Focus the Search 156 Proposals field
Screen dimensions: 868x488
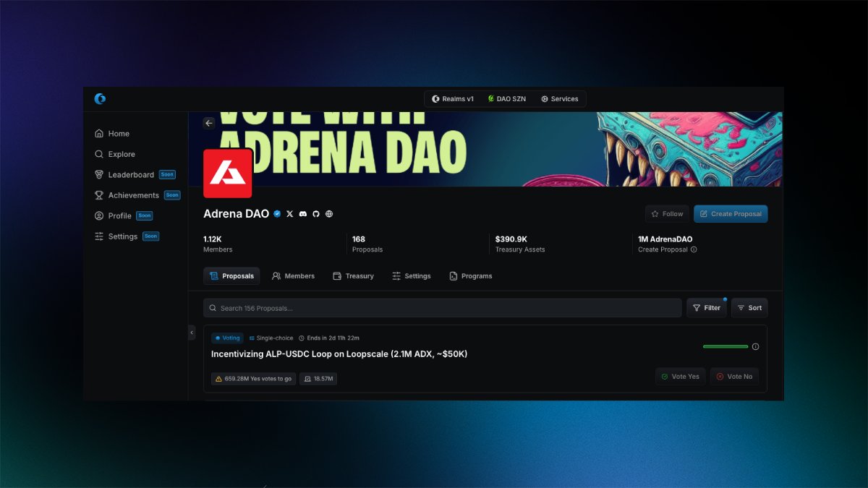(x=443, y=308)
